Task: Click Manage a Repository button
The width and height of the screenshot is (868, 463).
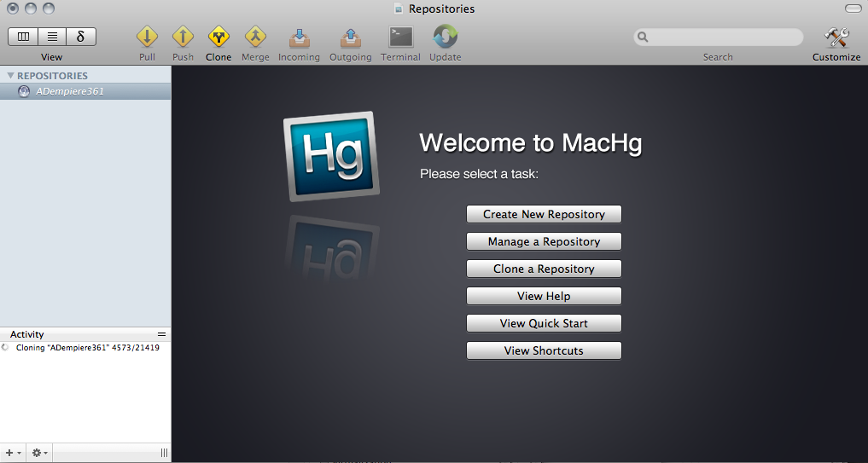Action: [544, 241]
